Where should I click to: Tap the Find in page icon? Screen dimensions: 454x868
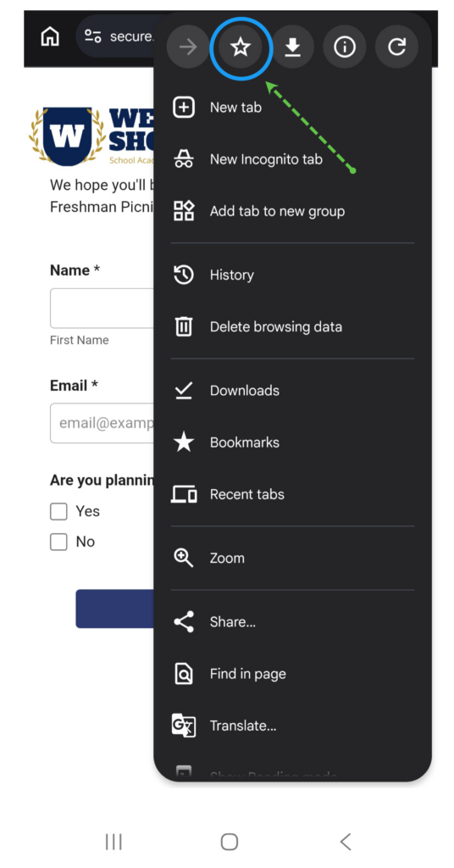pyautogui.click(x=184, y=674)
